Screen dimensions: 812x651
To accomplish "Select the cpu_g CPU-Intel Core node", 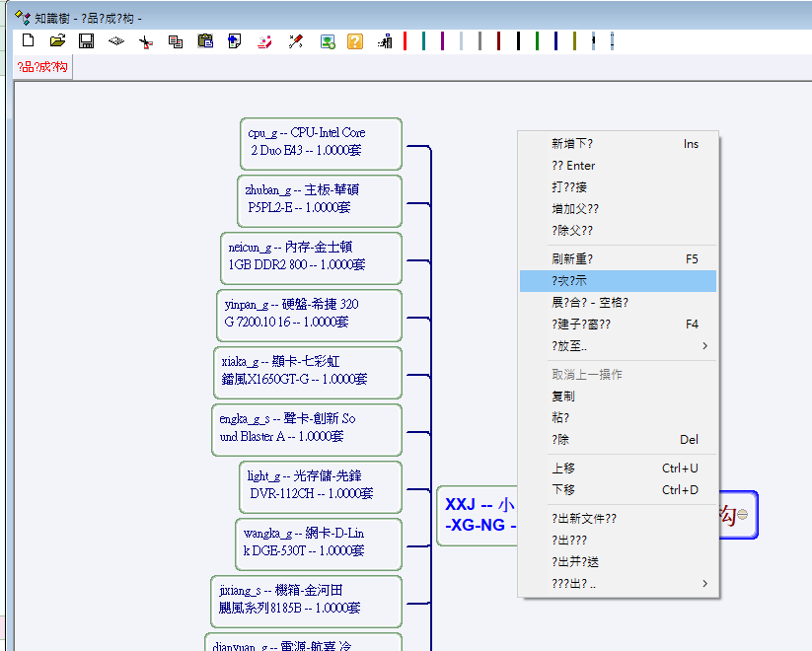I will pos(321,143).
